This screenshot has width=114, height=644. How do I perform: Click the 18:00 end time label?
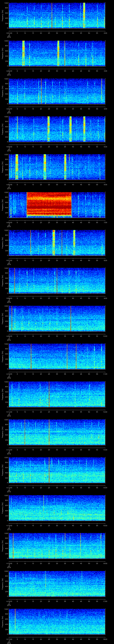click(105, 639)
